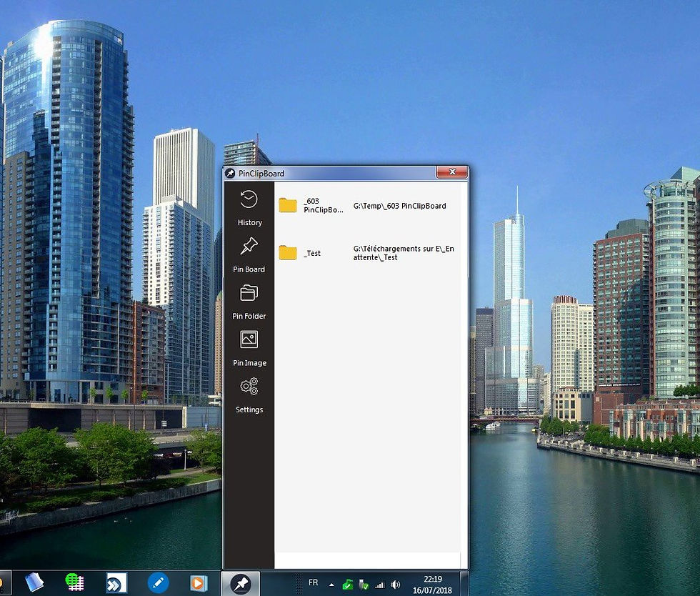
Task: Click the _603 PinClipBo... folder name
Action: coord(323,206)
